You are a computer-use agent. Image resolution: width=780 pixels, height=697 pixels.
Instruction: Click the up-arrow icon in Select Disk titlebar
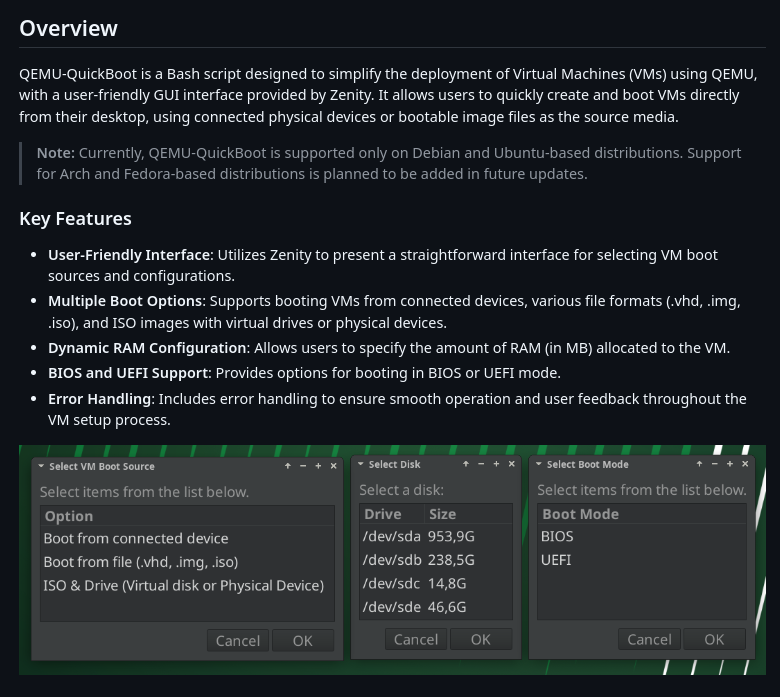(466, 464)
